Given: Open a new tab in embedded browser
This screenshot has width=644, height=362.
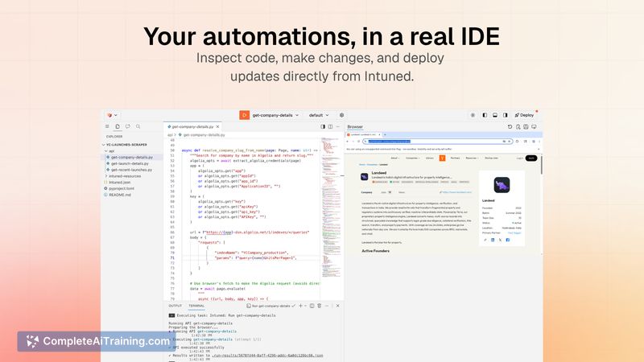Looking at the screenshot, I should pos(385,134).
